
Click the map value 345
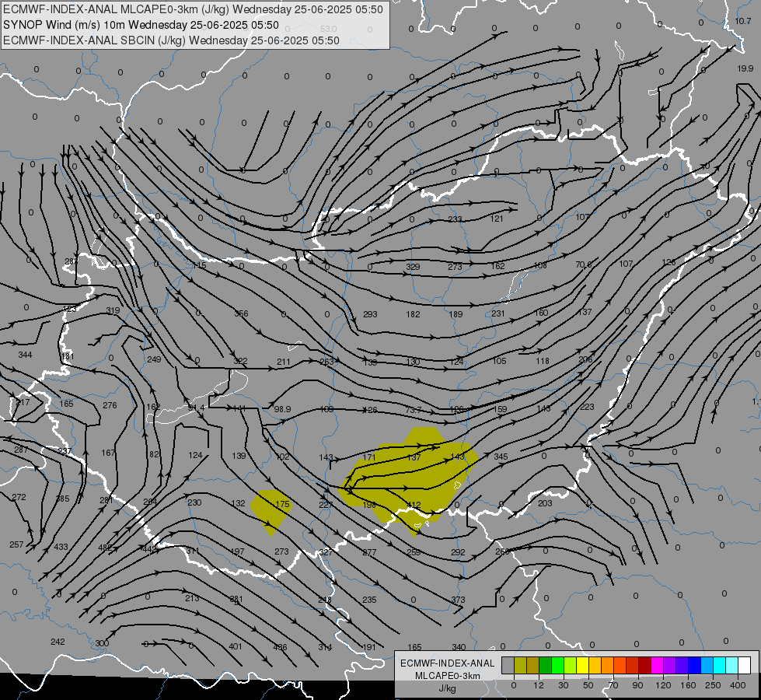(x=501, y=456)
